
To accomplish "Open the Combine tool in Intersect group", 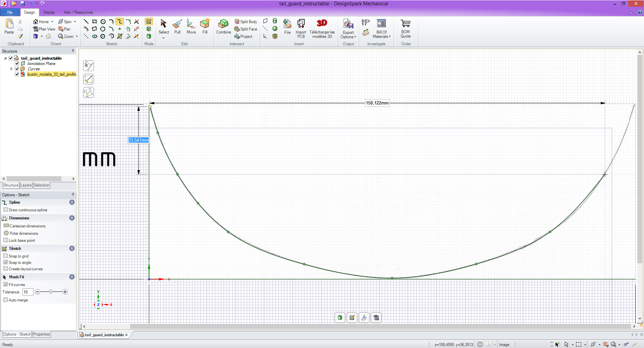I will pos(223,26).
